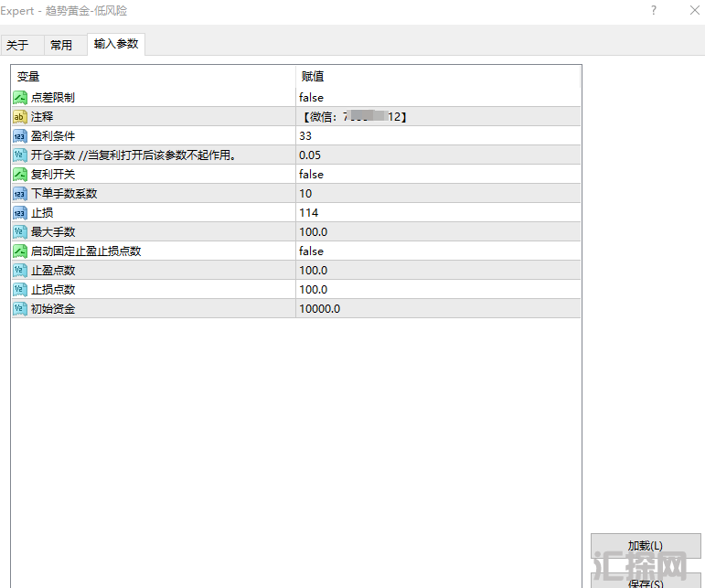Click the integer icon beside 盈利条件
The image size is (705, 588).
coord(20,136)
